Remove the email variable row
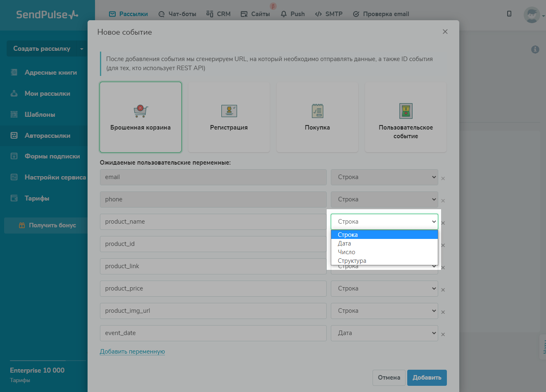 [x=443, y=179]
